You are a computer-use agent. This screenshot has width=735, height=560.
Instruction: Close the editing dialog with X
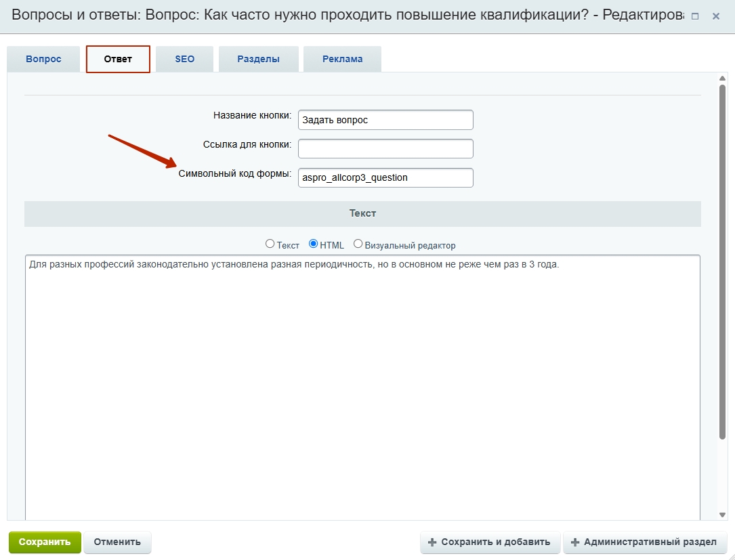715,16
